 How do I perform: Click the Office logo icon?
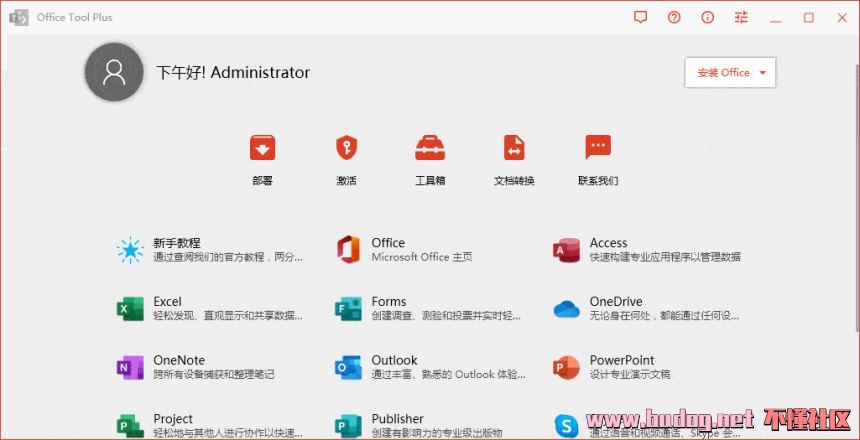coord(348,250)
